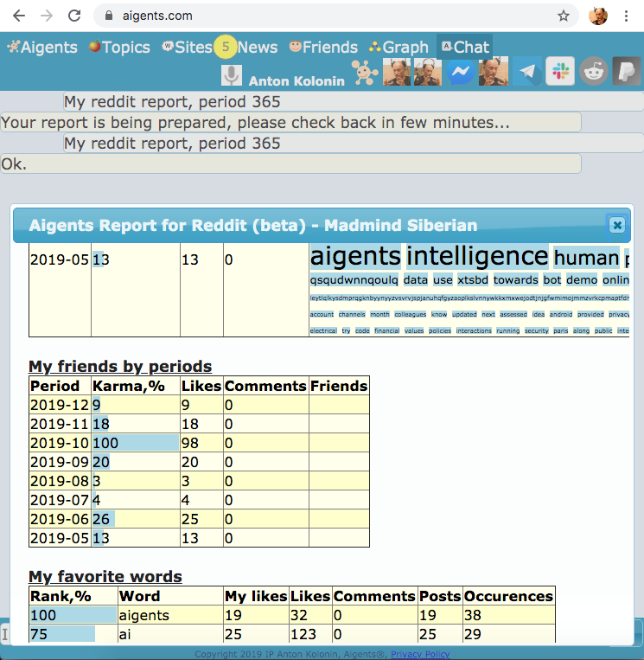Click the 'Friends' column header

[x=339, y=386]
